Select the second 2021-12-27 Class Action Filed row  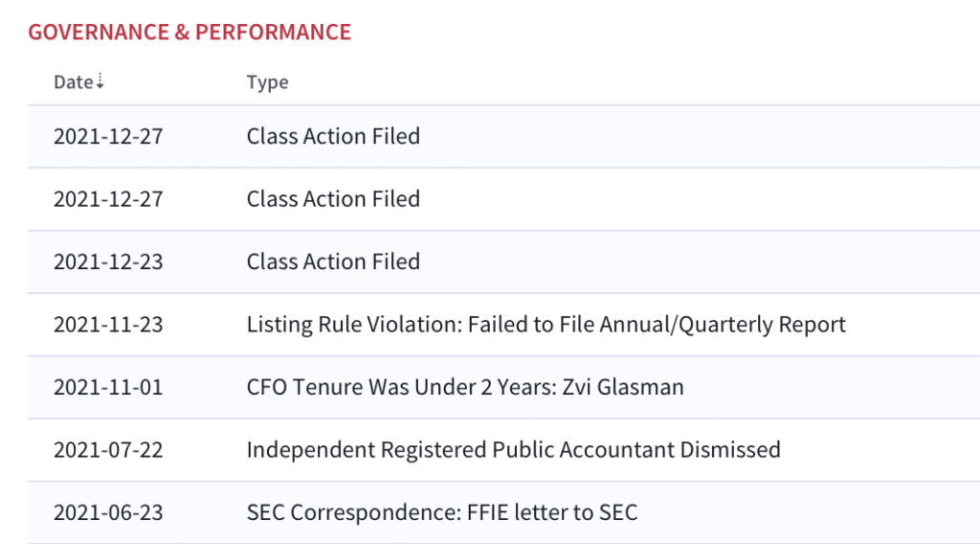[503, 199]
